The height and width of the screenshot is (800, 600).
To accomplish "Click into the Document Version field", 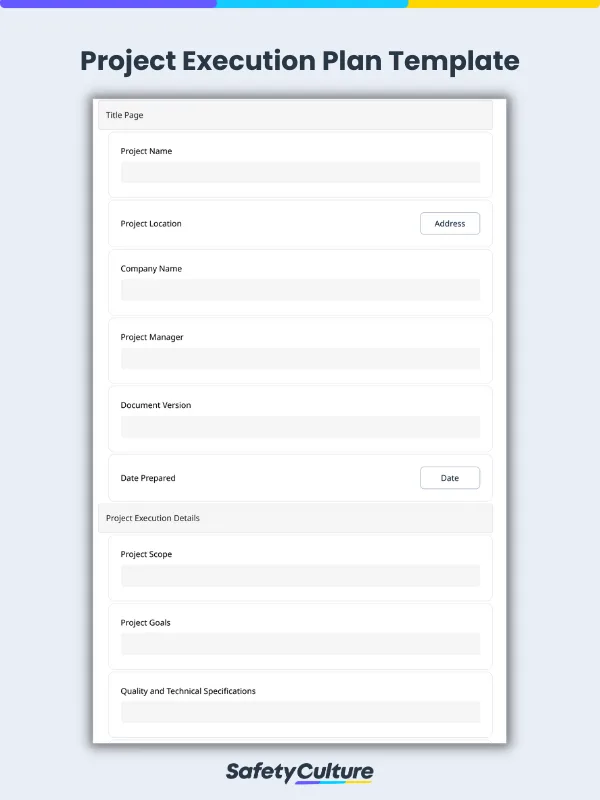I will click(300, 427).
